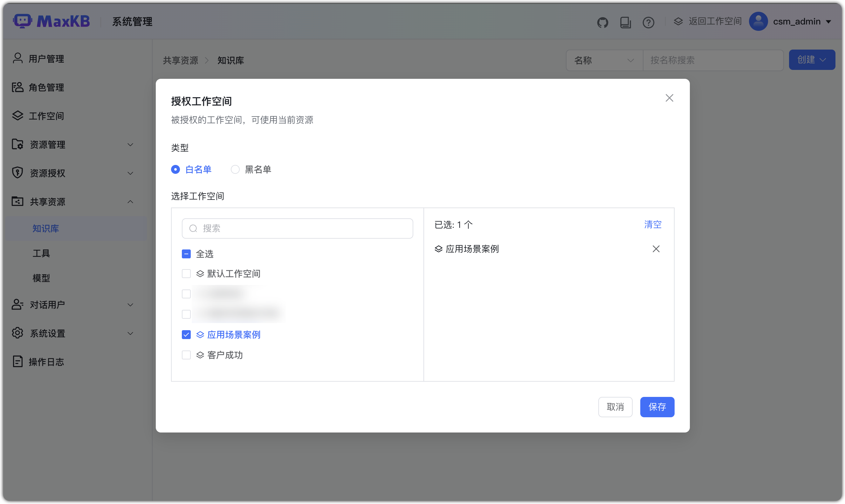Click the layers icon beside selected 应用场景案例
The width and height of the screenshot is (845, 504).
click(439, 249)
